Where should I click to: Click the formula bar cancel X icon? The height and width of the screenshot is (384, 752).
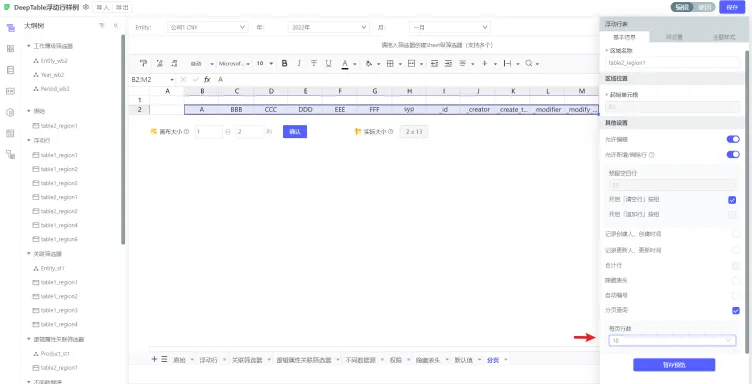click(183, 80)
